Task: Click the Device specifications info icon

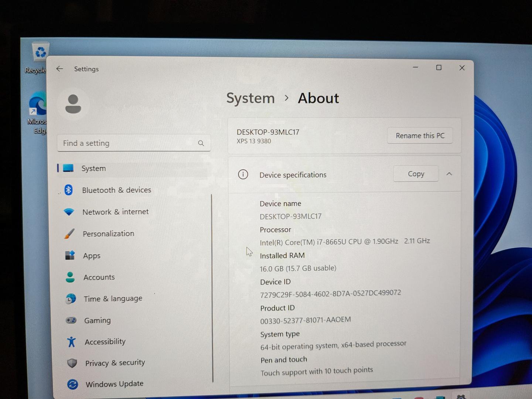Action: (243, 174)
